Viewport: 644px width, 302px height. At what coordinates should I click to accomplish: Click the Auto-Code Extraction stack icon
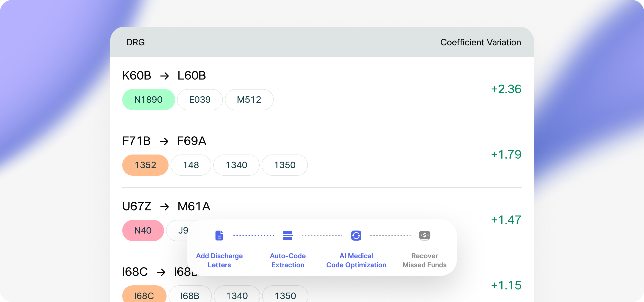[x=288, y=236]
